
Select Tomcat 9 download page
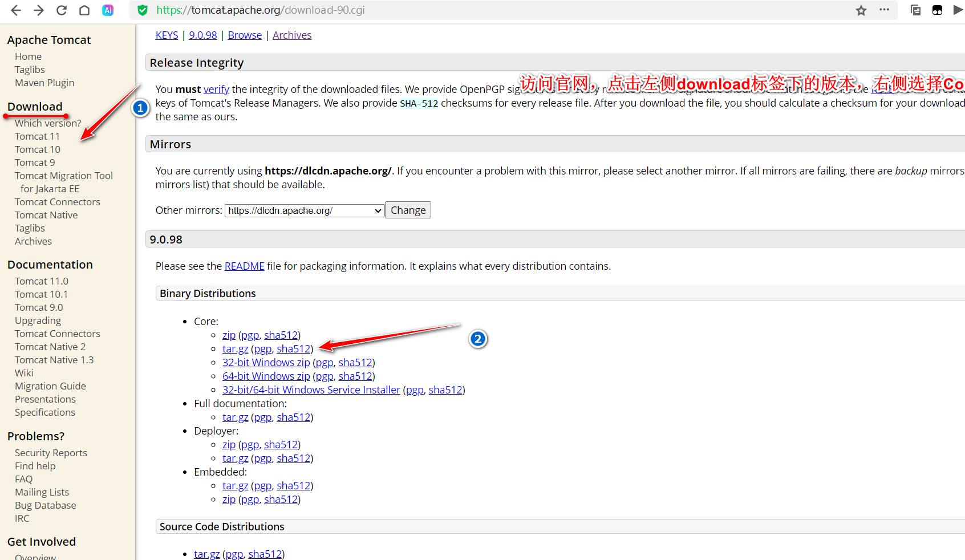(x=35, y=163)
